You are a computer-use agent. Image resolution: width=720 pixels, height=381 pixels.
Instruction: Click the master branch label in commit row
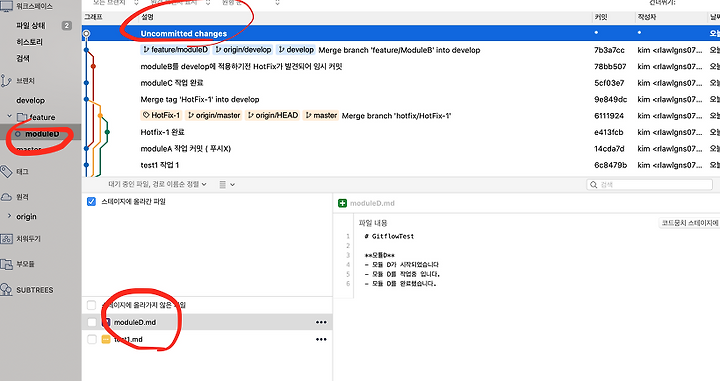point(321,115)
